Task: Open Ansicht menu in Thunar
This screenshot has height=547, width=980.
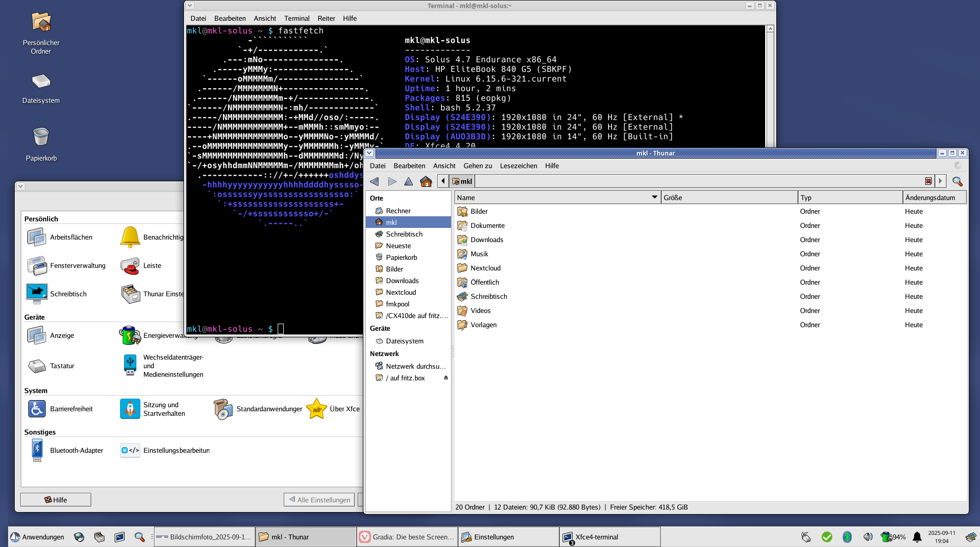Action: point(444,166)
